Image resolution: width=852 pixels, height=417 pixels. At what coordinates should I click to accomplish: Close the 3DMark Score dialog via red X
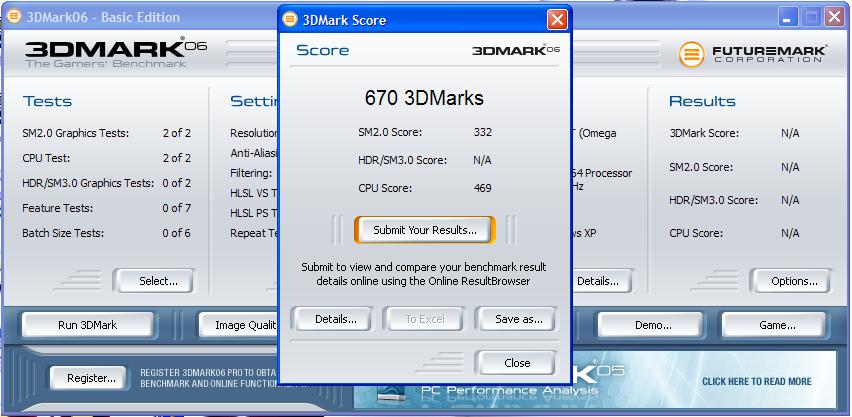[x=557, y=20]
